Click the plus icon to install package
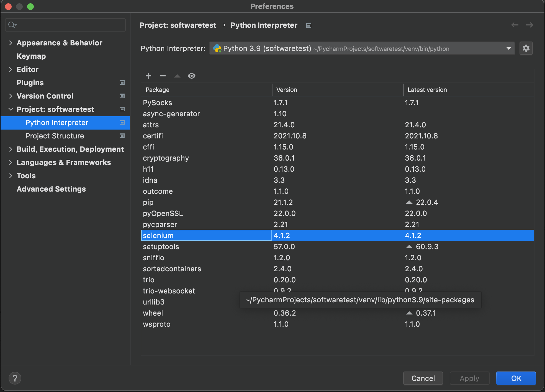Viewport: 545px width, 392px height. coord(148,76)
